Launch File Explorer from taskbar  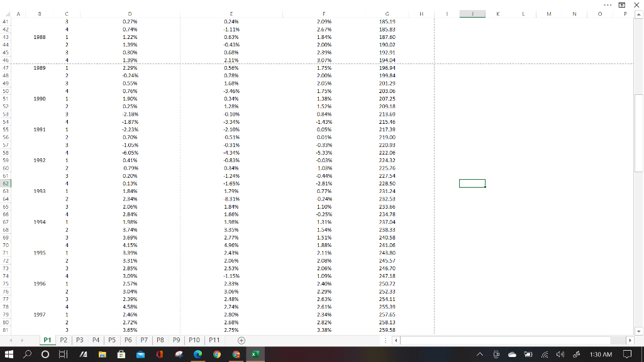(x=103, y=354)
